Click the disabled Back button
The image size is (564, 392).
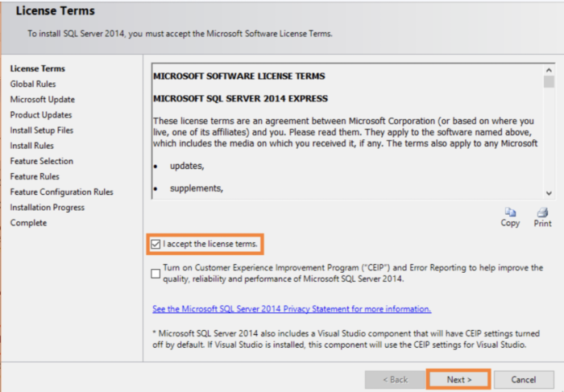[x=395, y=380]
